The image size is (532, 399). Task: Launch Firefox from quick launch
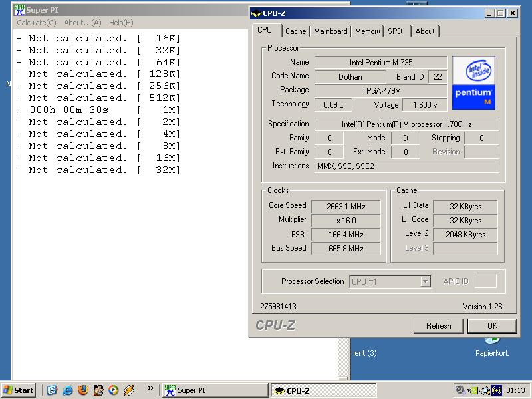tap(82, 390)
